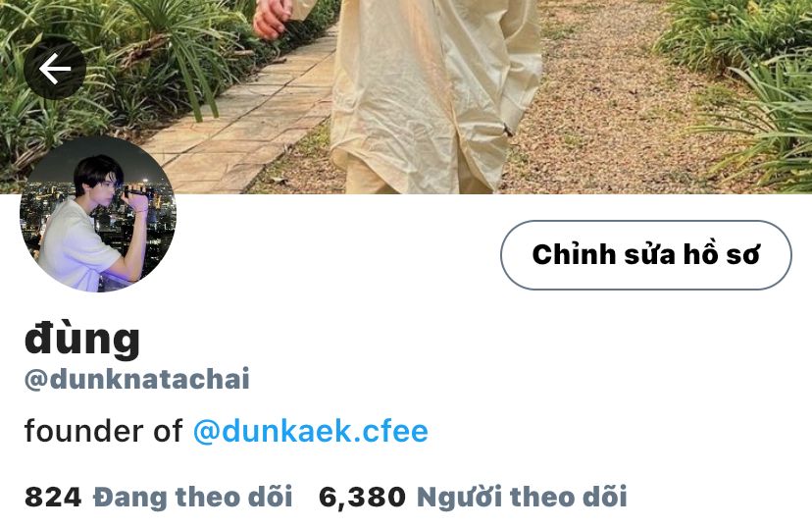This screenshot has width=812, height=529.
Task: Click the @dunknatachai username handle
Action: pos(136,379)
